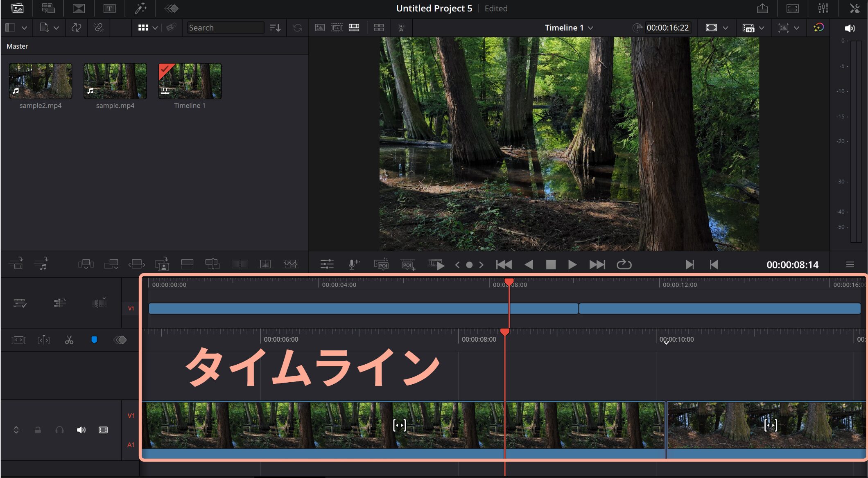Viewport: 868px width, 478px height.
Task: Play the timeline forward
Action: click(x=572, y=265)
